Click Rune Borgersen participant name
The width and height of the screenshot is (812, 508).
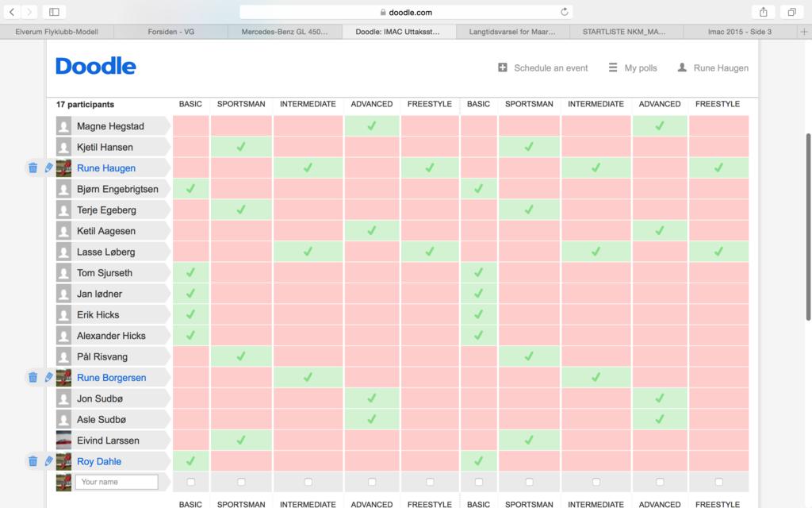point(111,378)
